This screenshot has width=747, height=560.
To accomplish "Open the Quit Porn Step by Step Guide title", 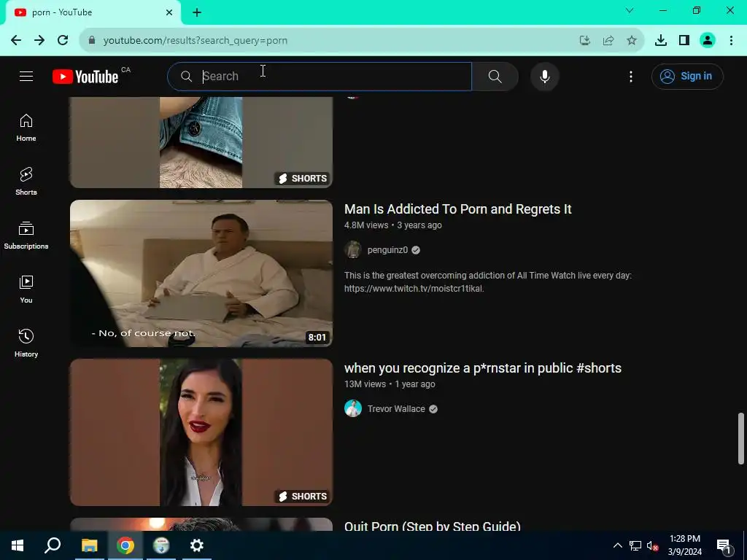I will click(432, 526).
